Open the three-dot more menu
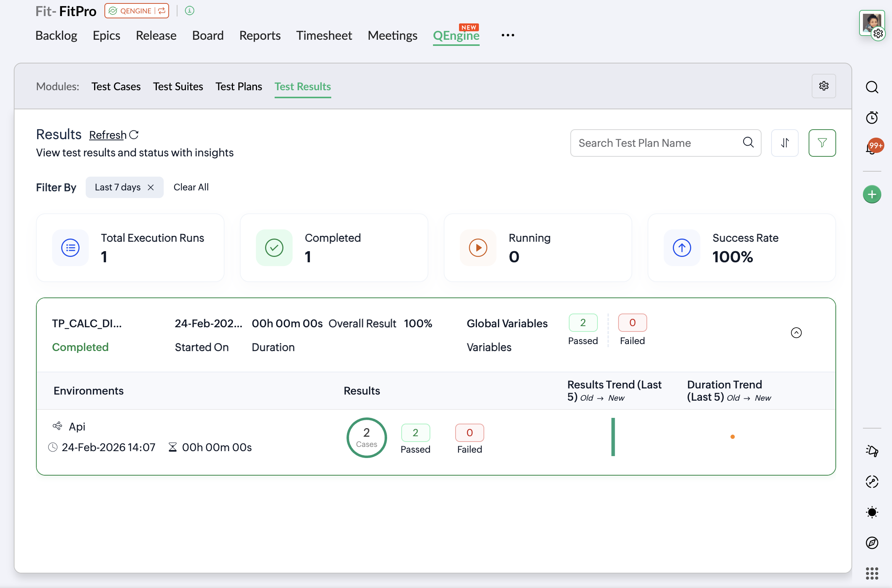 click(508, 35)
